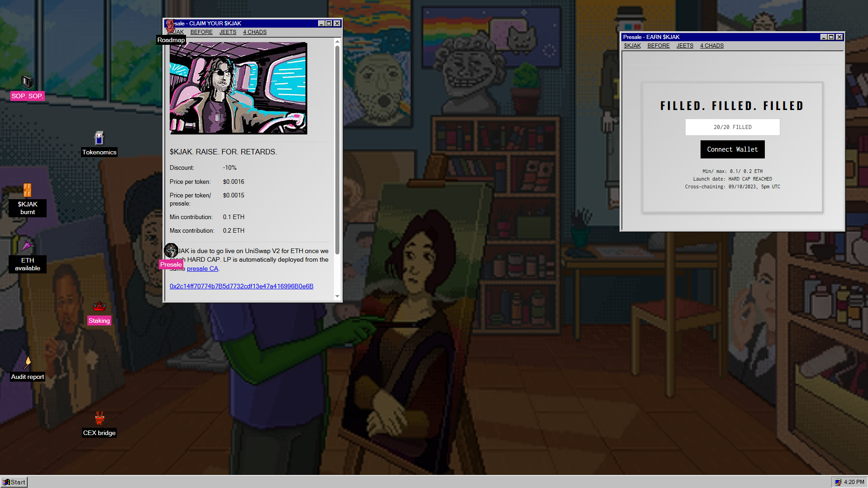Viewport: 868px width, 488px height.
Task: Click the system tray network icon
Action: point(838,482)
